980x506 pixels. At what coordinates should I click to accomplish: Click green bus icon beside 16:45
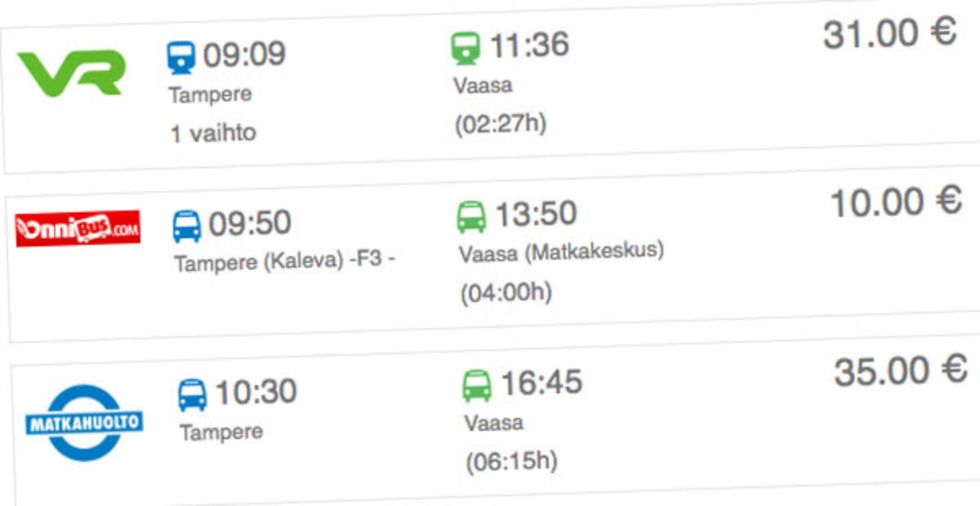[x=477, y=385]
